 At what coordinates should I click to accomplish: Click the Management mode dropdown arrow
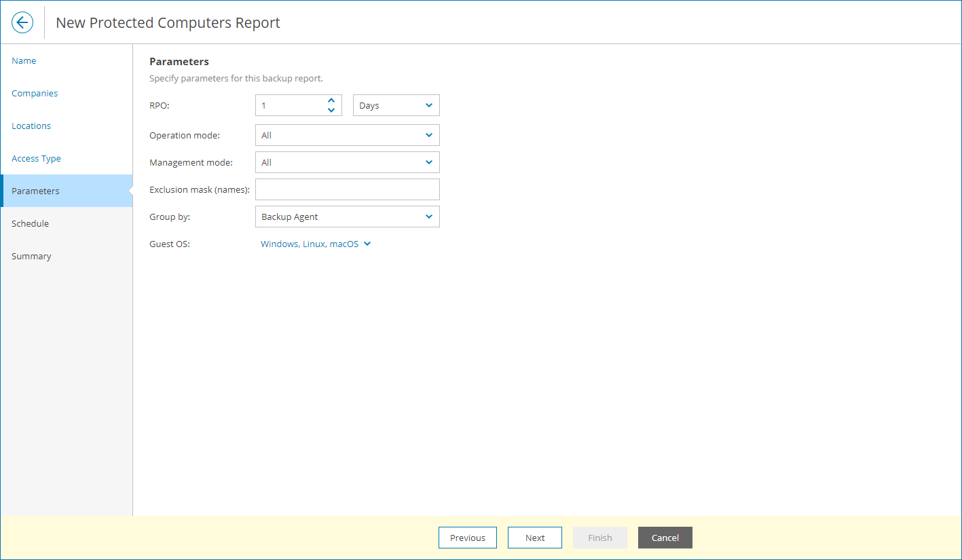pyautogui.click(x=428, y=162)
